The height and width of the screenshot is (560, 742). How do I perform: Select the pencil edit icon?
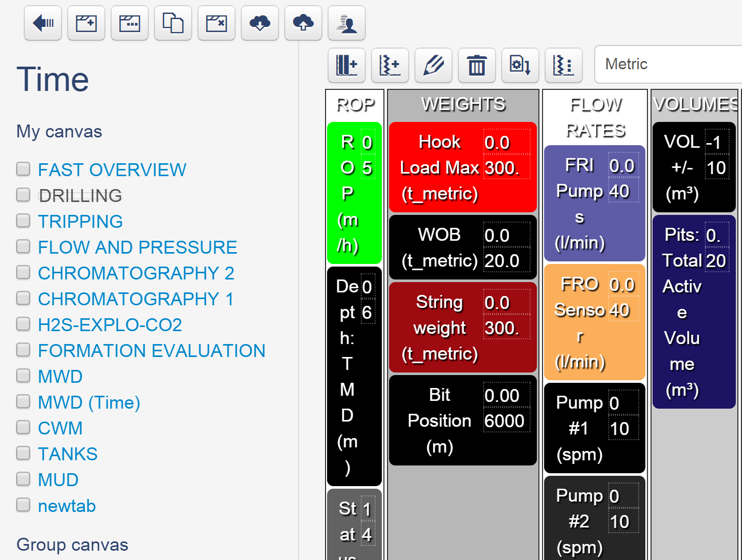point(433,65)
